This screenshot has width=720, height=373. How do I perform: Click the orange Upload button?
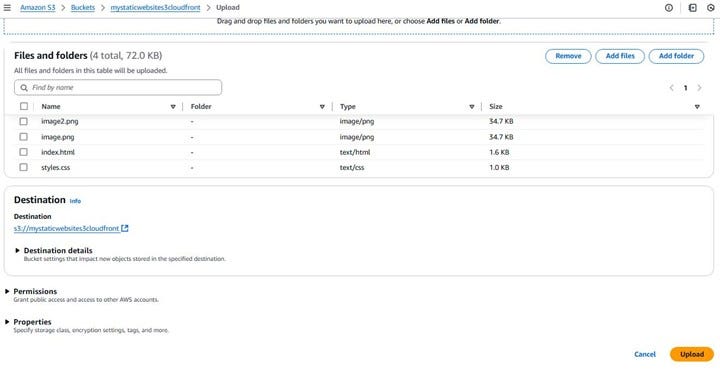[x=692, y=354]
